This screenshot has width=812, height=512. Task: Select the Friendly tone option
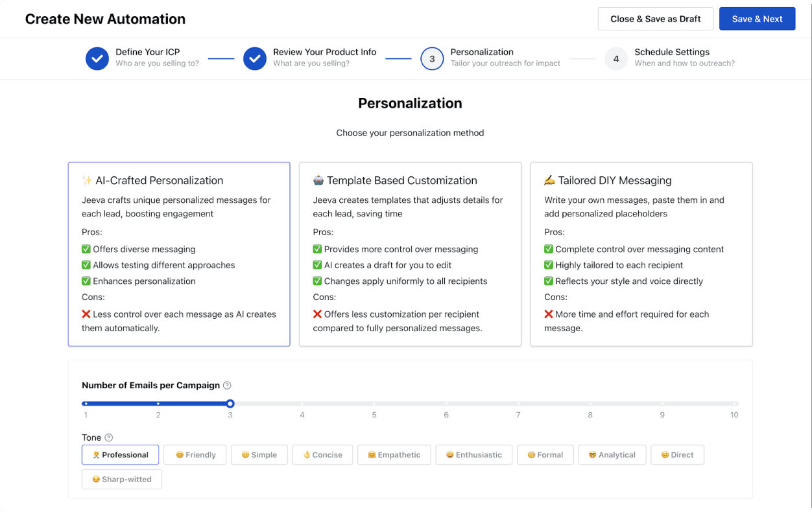(195, 455)
